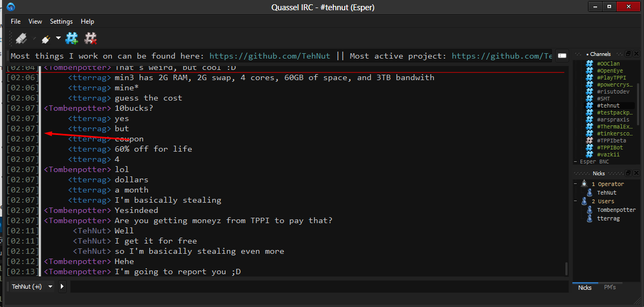Screen dimensions: 644x307
Task: Collapse the Users group in Nicks
Action: (x=576, y=201)
